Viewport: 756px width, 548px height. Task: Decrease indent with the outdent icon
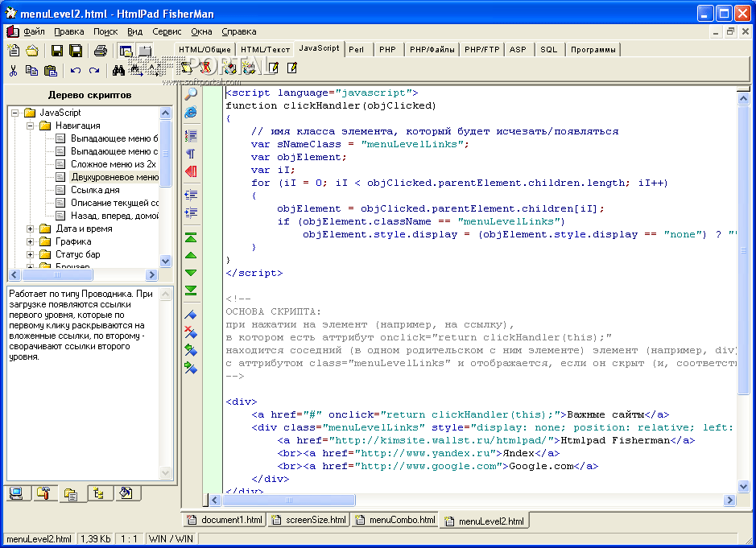click(191, 195)
